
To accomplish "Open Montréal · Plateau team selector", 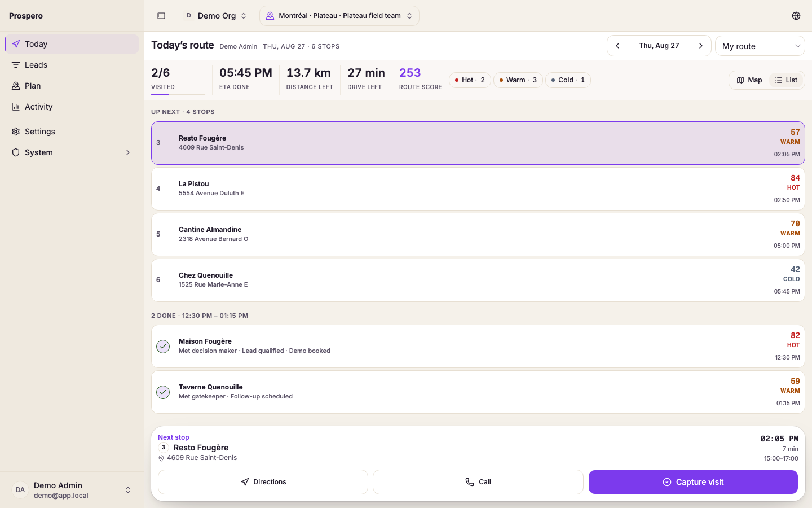I will tap(339, 16).
